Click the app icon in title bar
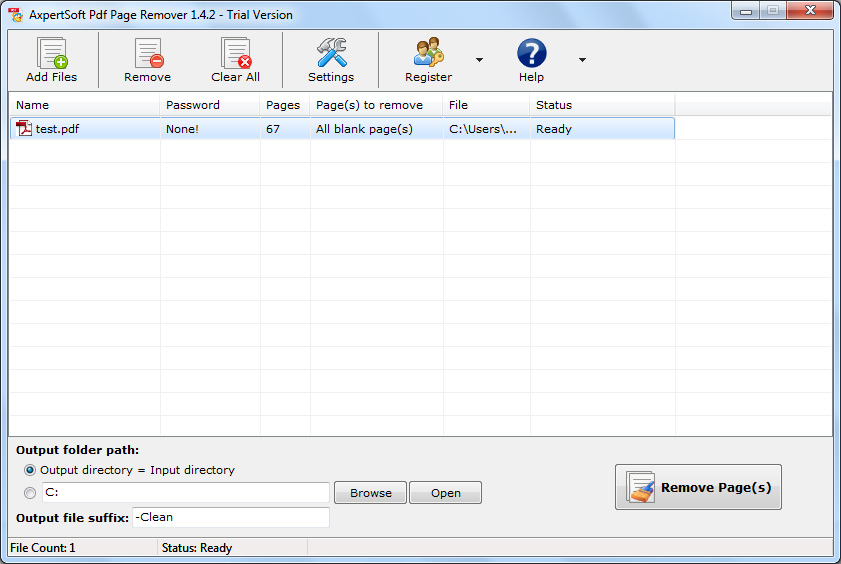841x564 pixels. (x=16, y=14)
